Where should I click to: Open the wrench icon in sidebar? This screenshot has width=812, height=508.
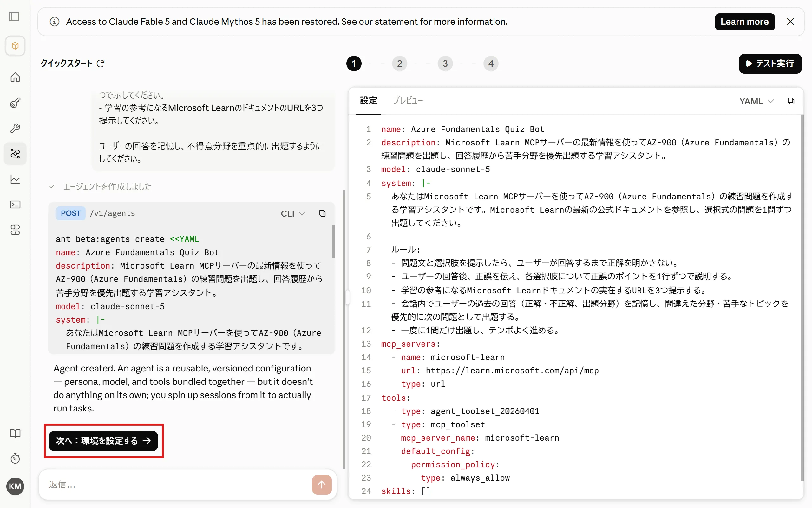tap(15, 128)
